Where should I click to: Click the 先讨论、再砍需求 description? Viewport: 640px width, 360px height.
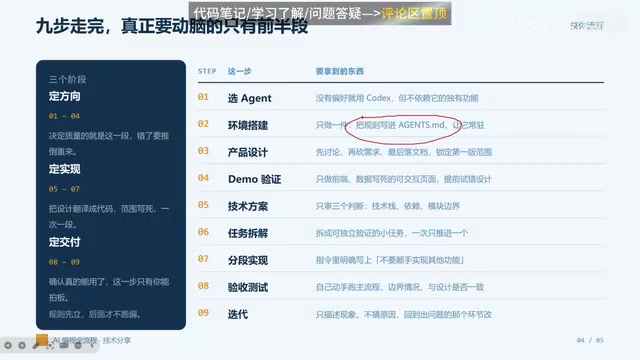(x=404, y=152)
